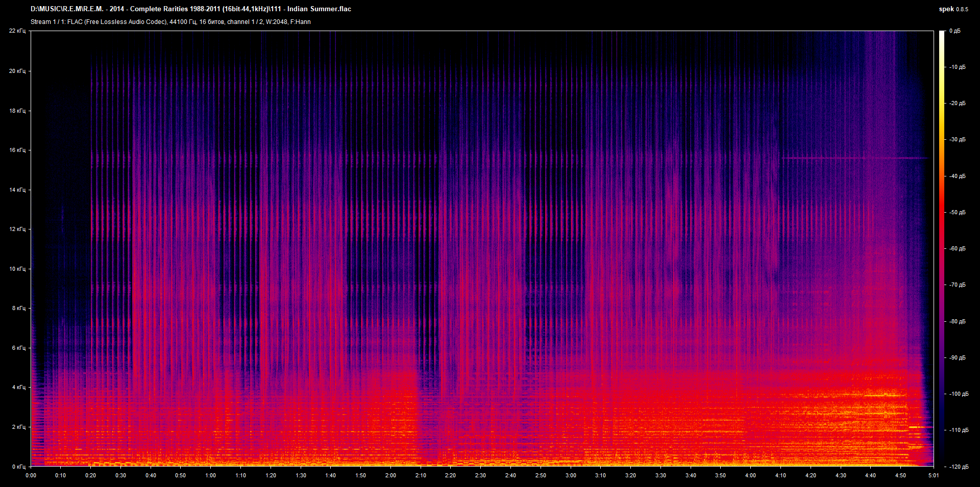
Task: Click the white top of the color bar
Action: [942, 36]
